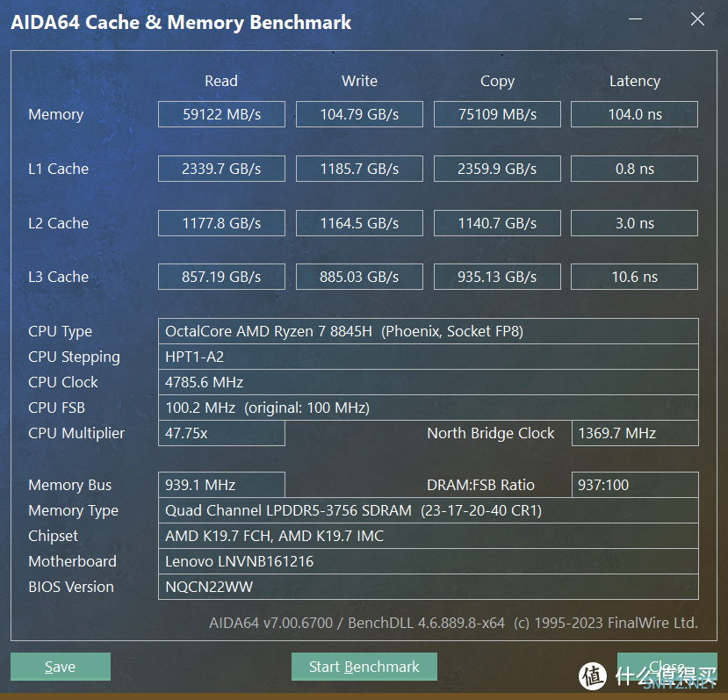Select the Memory Read result field
This screenshot has width=728, height=700.
[221, 114]
